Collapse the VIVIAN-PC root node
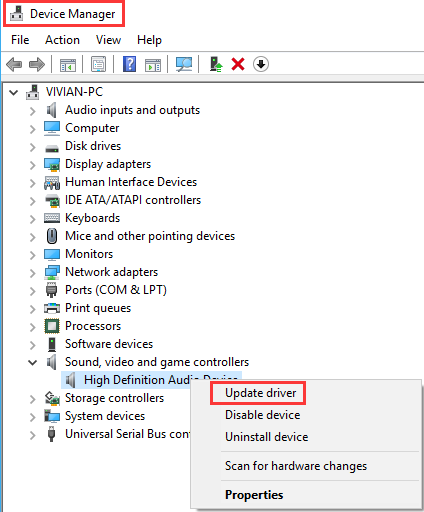This screenshot has height=512, width=424. [13, 92]
